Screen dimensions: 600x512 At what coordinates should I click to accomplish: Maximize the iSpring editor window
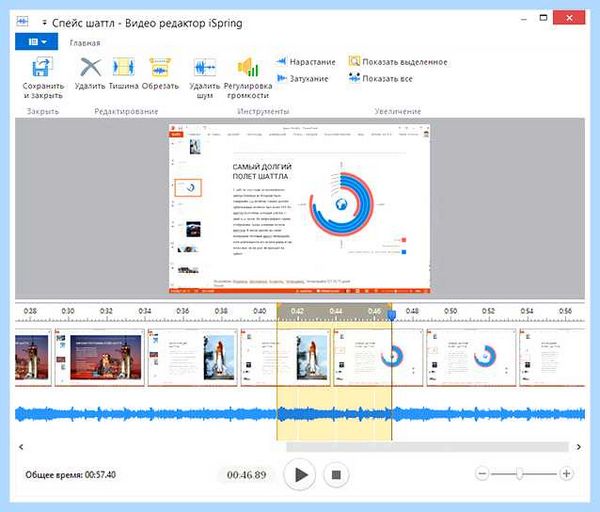click(x=543, y=18)
